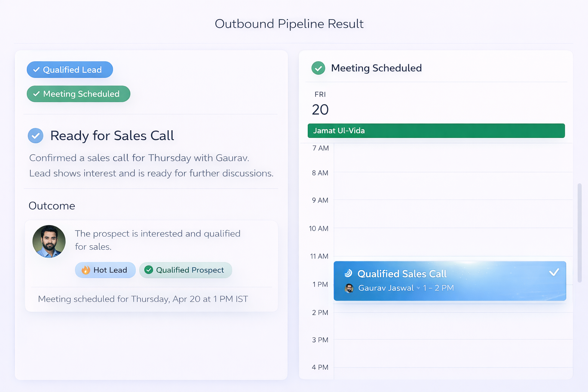Collapse the Outcome section
Viewport: 588px width, 392px height.
[x=52, y=206]
